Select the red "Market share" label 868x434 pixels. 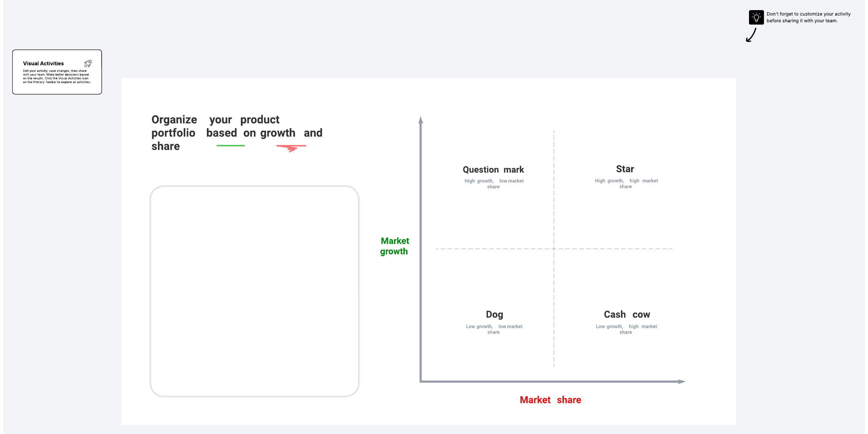tap(550, 400)
